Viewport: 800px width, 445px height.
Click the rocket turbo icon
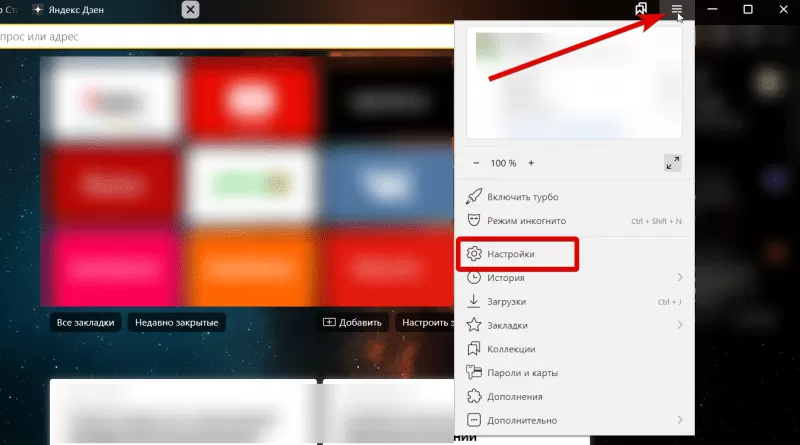coord(473,196)
